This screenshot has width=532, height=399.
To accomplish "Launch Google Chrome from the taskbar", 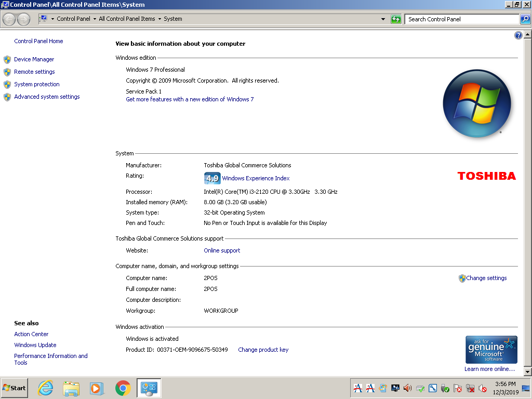I will tap(123, 388).
